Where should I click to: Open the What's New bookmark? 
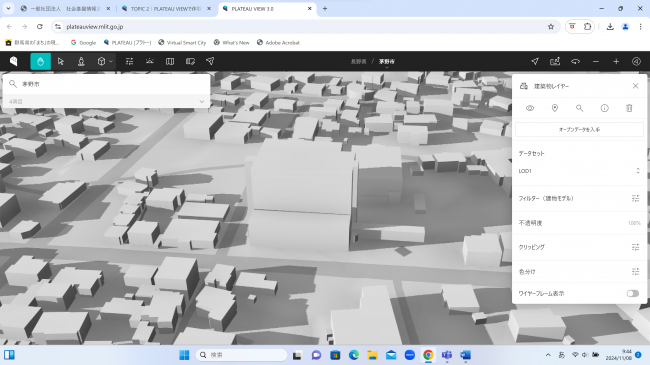pyautogui.click(x=231, y=42)
